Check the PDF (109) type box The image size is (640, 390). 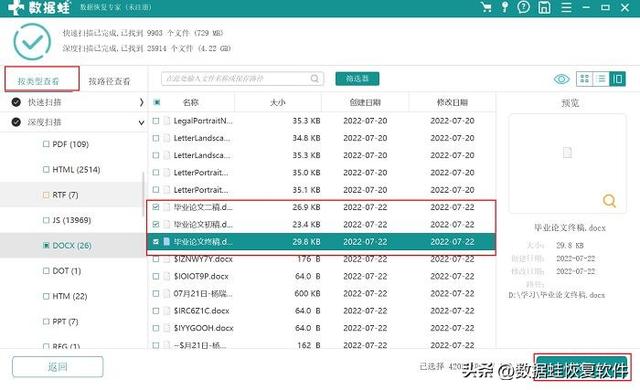click(46, 144)
